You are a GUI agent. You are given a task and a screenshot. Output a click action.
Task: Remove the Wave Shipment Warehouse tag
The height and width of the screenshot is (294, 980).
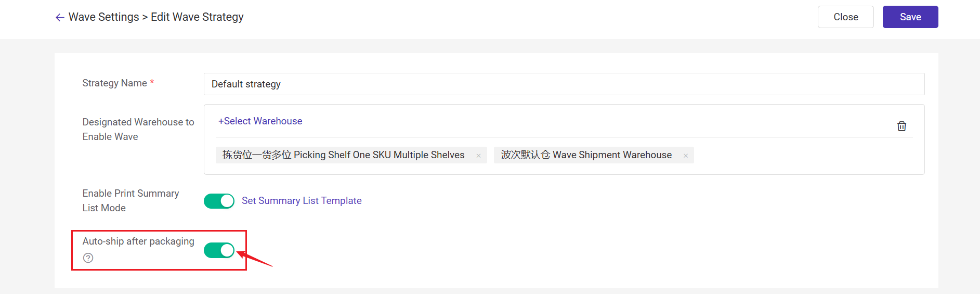coord(685,156)
